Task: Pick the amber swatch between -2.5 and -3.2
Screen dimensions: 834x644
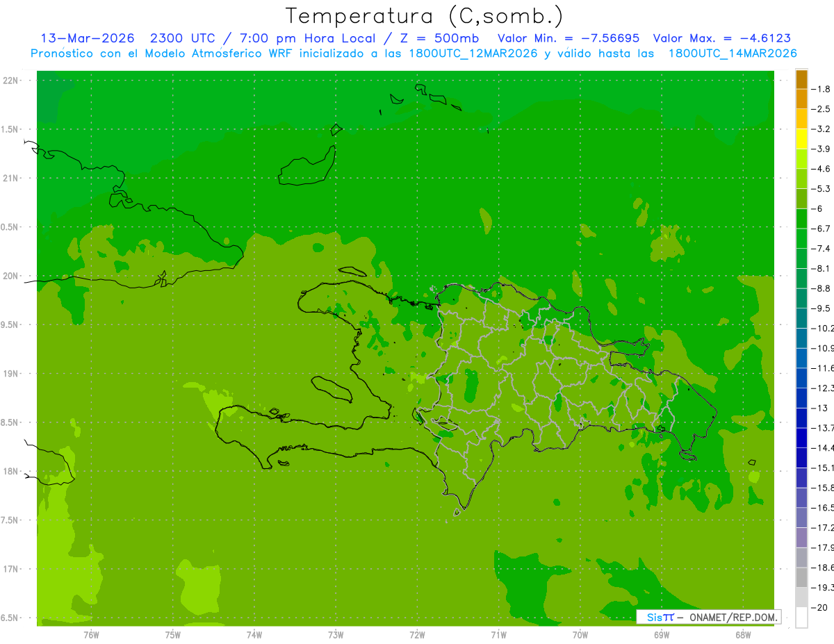Action: pos(802,119)
